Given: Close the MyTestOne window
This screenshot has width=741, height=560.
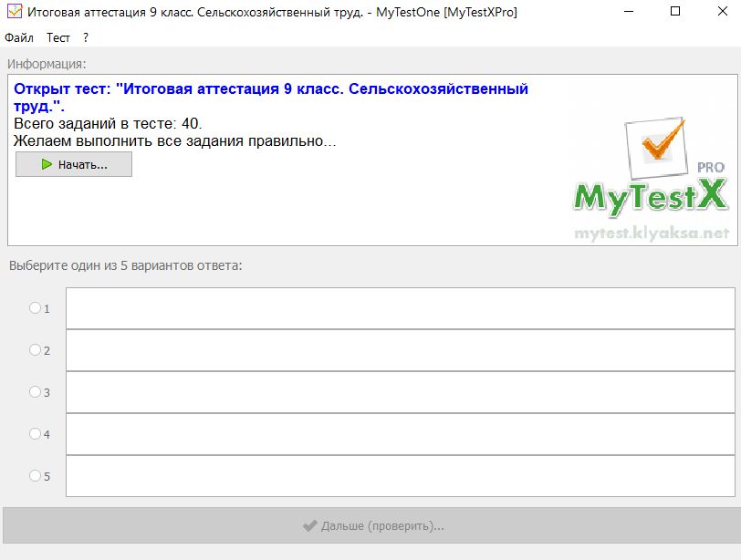Looking at the screenshot, I should 723,11.
